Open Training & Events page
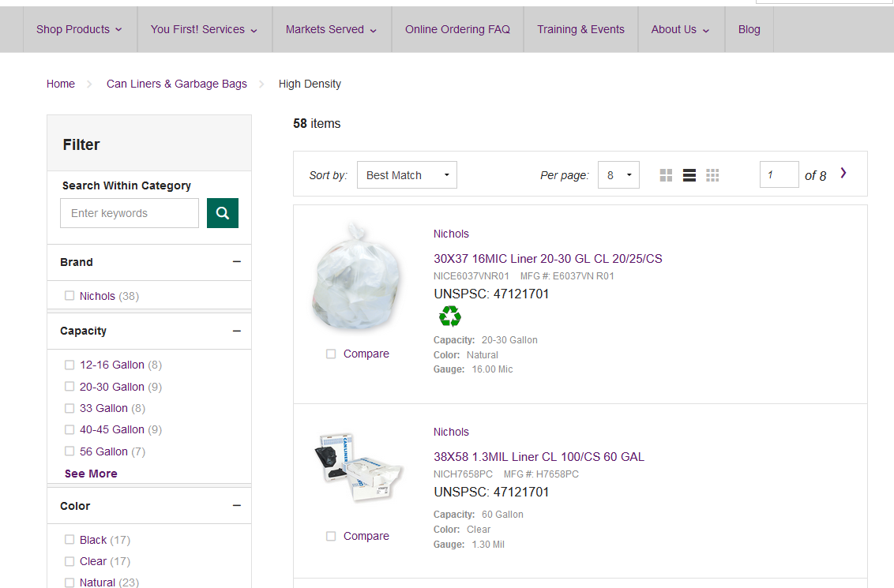Screen dimensions: 894x588 [580, 30]
